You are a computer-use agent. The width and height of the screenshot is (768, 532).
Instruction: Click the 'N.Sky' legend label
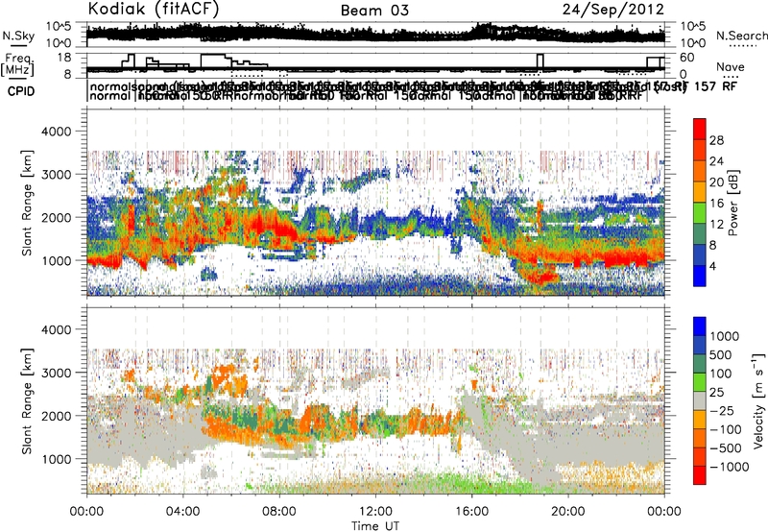click(x=18, y=36)
